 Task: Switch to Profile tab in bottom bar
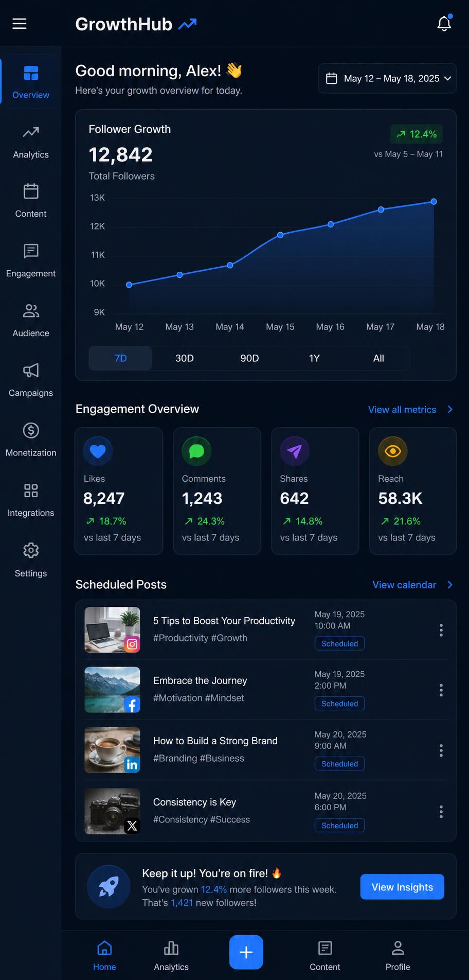pyautogui.click(x=398, y=955)
